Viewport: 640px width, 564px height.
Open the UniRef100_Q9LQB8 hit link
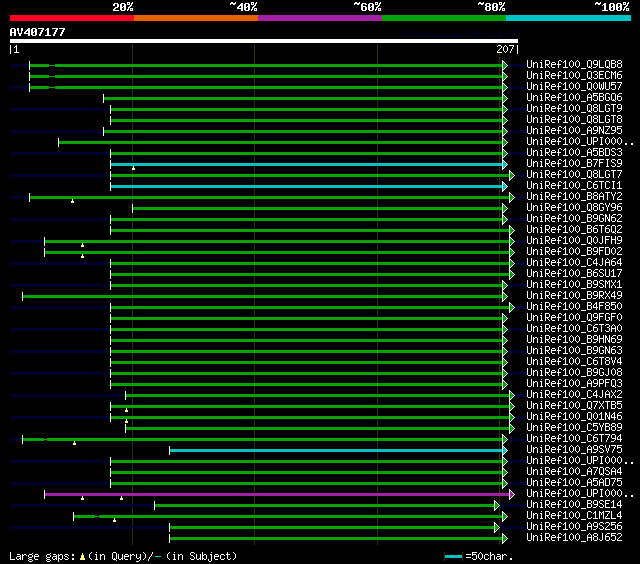coord(574,65)
